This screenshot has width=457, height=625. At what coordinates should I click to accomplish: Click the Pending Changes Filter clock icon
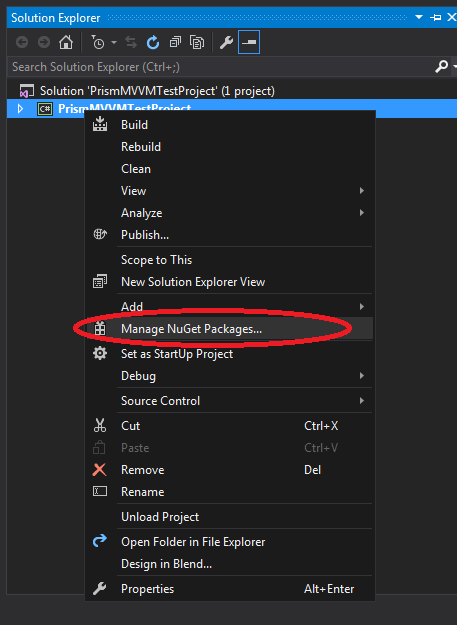click(x=97, y=42)
